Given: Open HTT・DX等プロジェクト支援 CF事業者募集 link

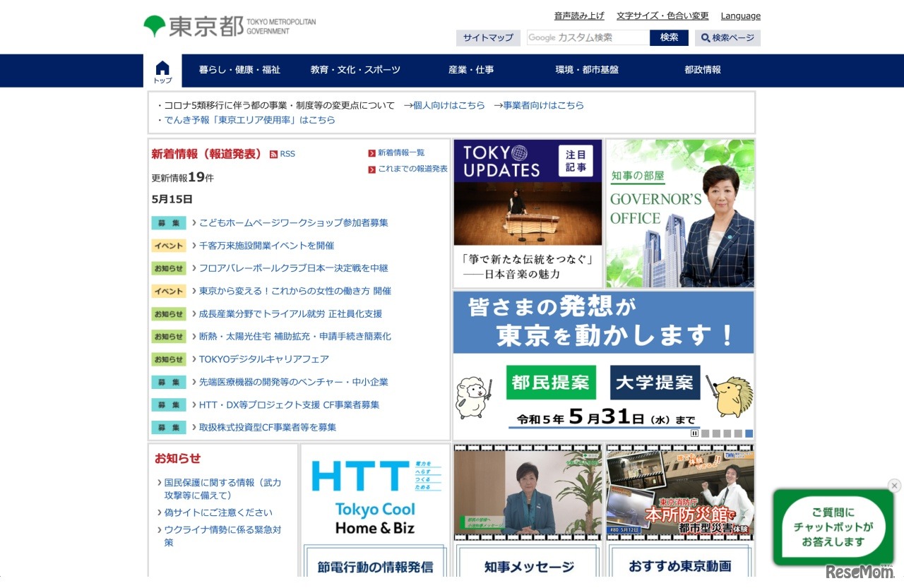Looking at the screenshot, I should 290,405.
